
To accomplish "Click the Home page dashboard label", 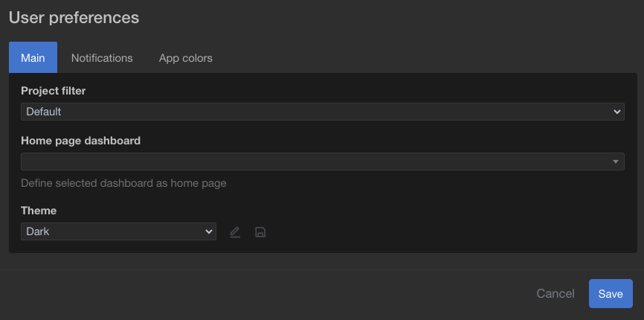I will [80, 141].
